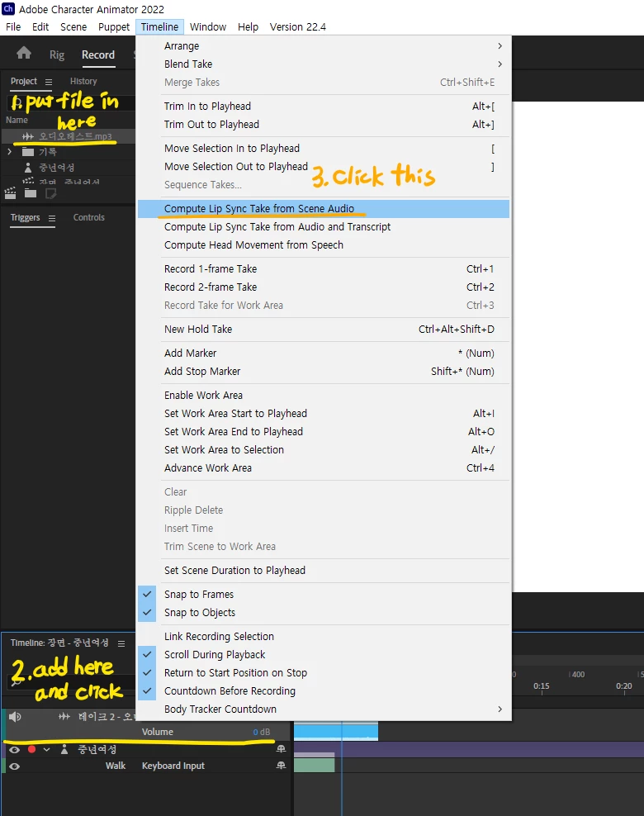Click the behavior icon on 중년여성 track
The width and height of the screenshot is (644, 816).
pos(281,749)
